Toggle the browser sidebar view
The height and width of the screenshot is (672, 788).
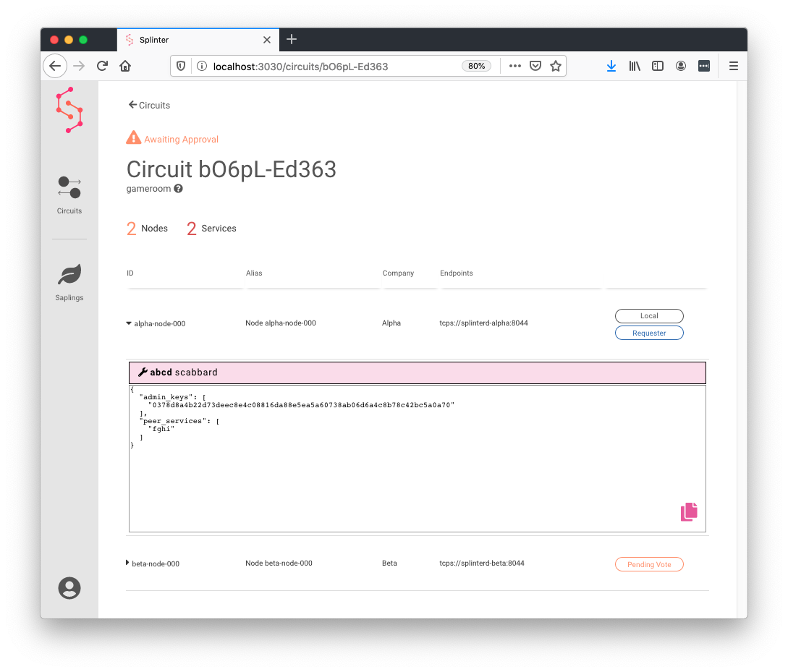click(x=657, y=66)
